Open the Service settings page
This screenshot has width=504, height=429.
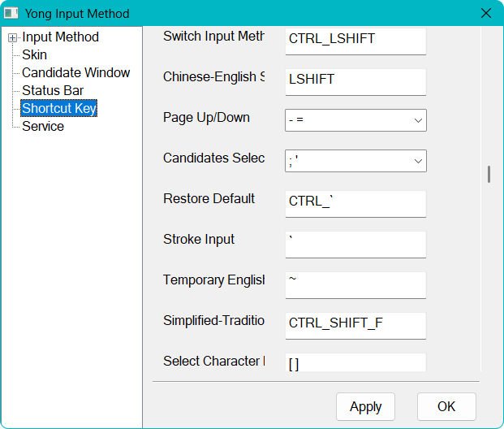click(x=43, y=126)
